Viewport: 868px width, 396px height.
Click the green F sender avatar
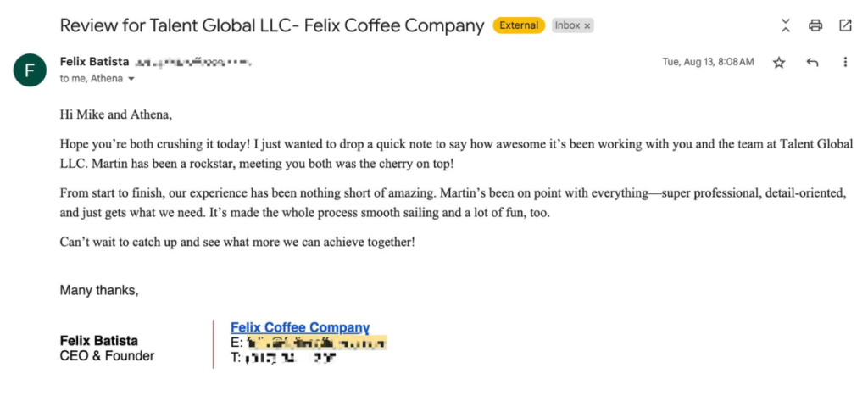click(x=30, y=70)
